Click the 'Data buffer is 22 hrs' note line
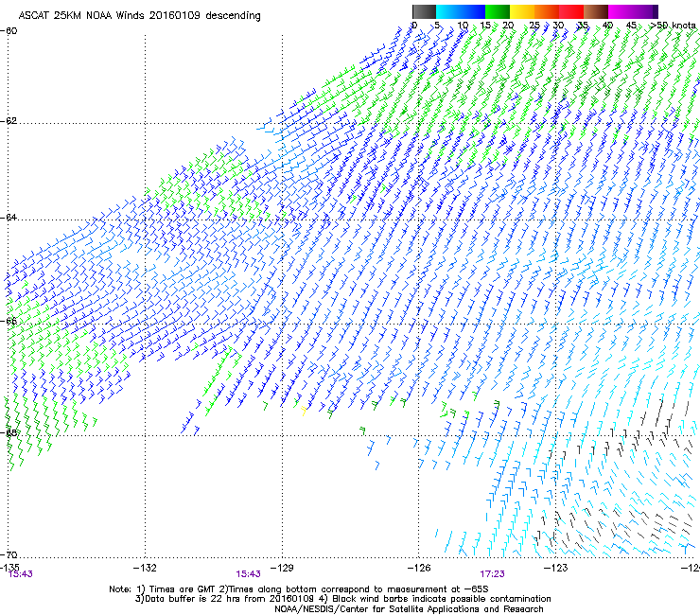This screenshot has width=700, height=615. (342, 599)
